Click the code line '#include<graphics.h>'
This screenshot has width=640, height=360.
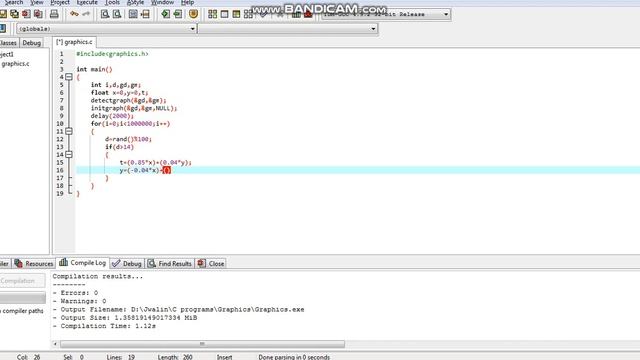coord(112,54)
